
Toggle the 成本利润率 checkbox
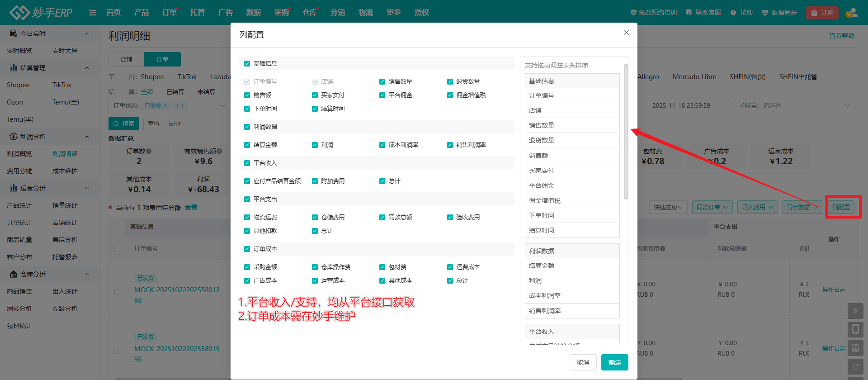(382, 145)
